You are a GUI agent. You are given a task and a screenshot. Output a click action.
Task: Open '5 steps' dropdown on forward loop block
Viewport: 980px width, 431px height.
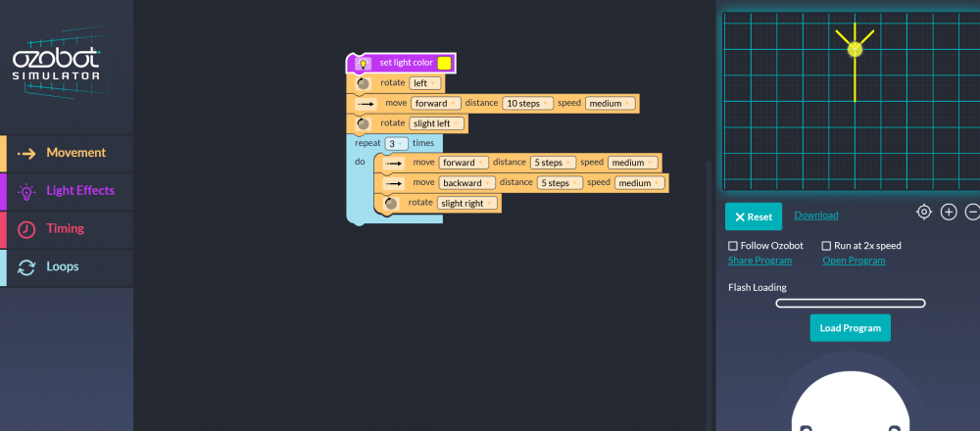553,163
